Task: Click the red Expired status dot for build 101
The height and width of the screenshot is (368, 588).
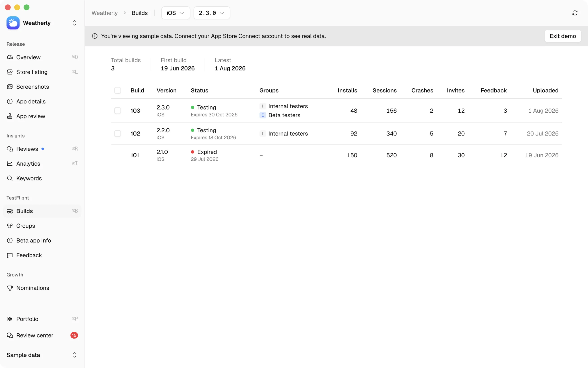Action: 193,152
